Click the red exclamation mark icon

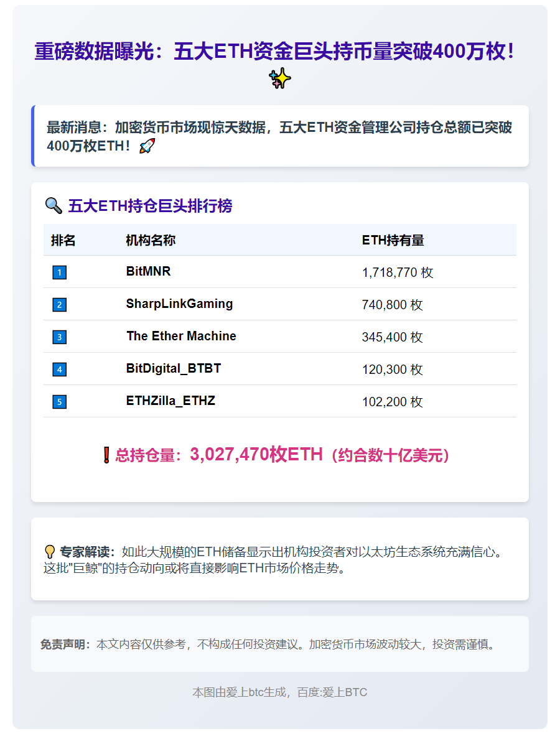(x=106, y=455)
